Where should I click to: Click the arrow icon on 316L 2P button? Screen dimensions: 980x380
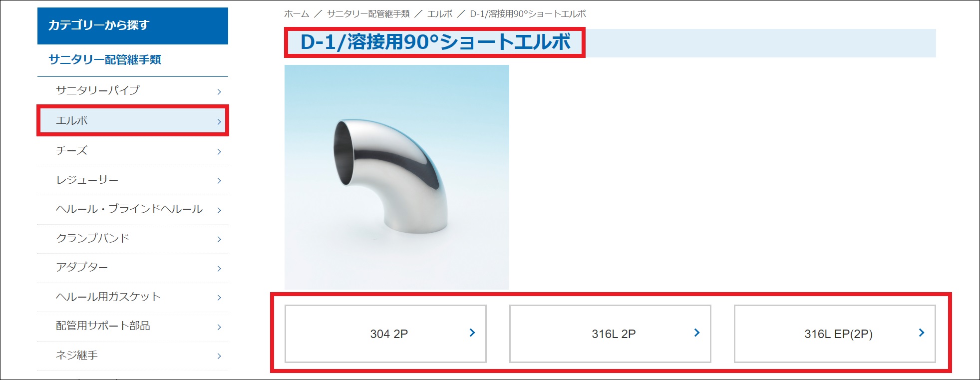click(x=697, y=333)
